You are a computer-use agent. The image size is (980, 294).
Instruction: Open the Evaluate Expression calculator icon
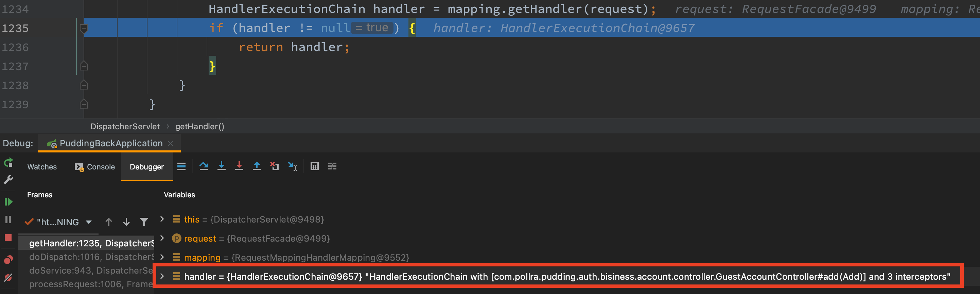[314, 166]
